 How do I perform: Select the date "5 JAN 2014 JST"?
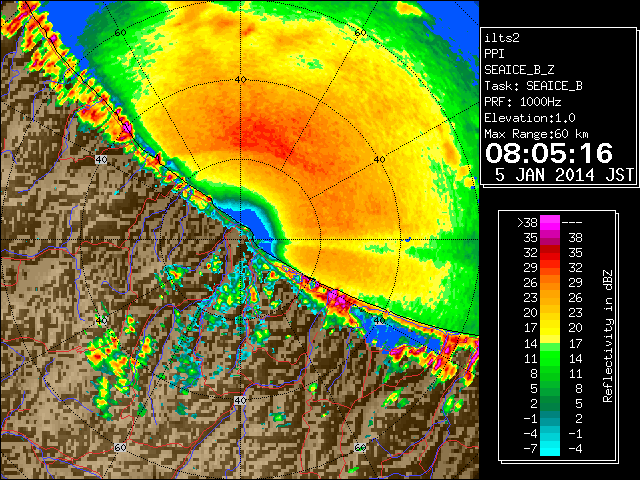pyautogui.click(x=564, y=175)
